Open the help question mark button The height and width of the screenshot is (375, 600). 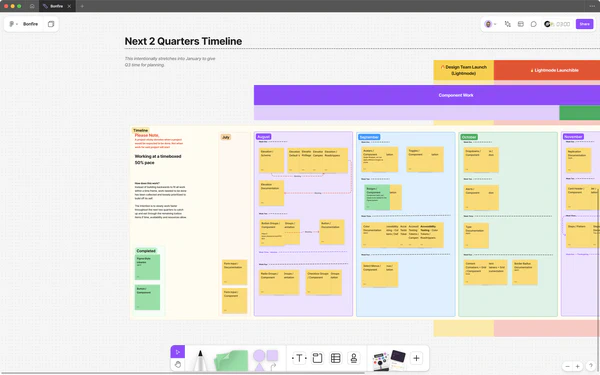pos(591,367)
